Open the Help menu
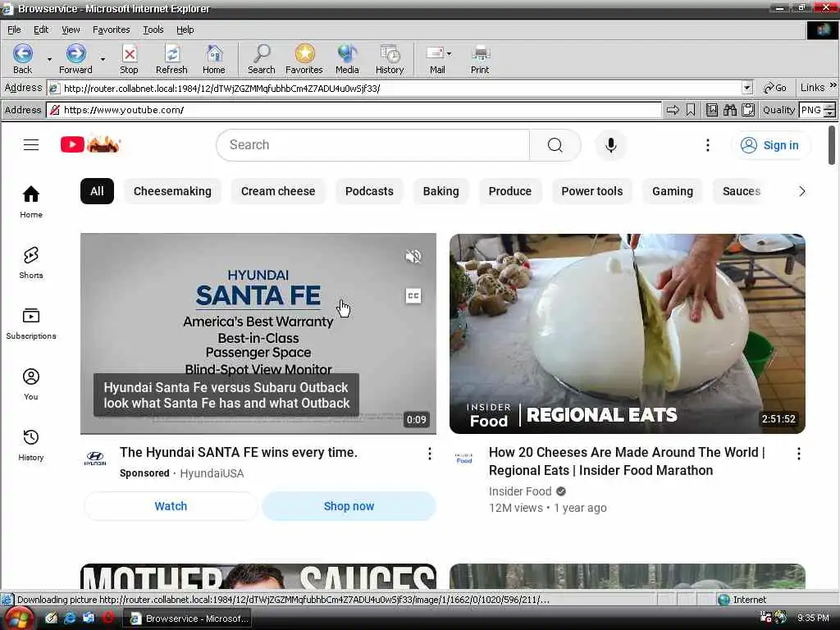 tap(185, 30)
